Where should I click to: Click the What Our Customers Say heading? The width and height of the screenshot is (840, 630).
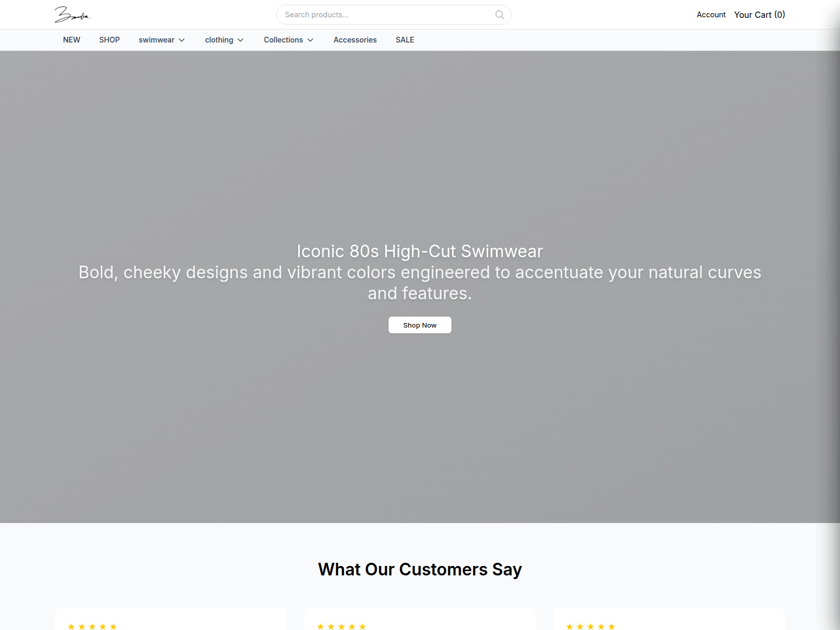point(420,570)
